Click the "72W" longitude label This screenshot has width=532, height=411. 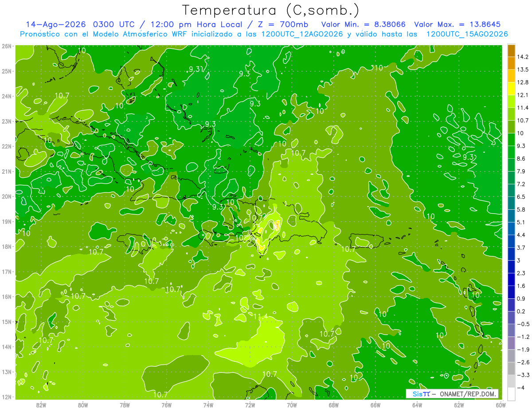pyautogui.click(x=250, y=405)
